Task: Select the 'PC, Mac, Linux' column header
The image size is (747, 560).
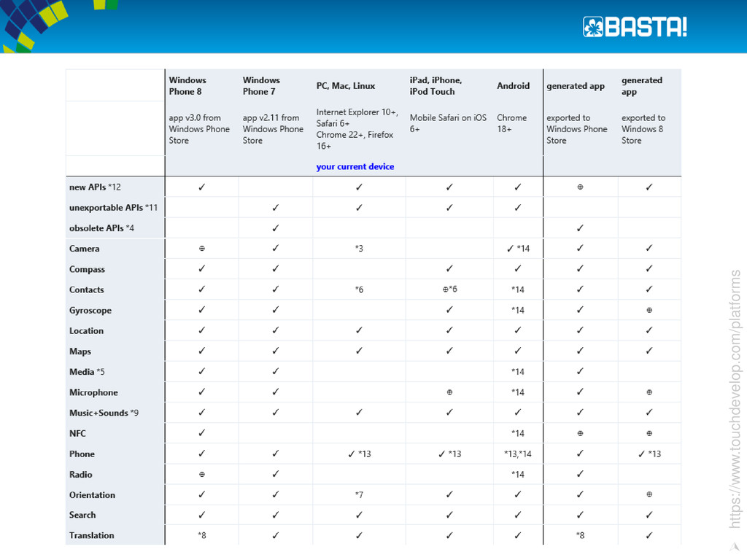Action: [346, 86]
